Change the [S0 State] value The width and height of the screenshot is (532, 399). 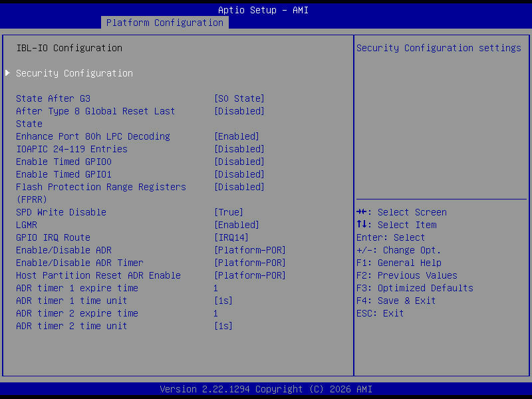click(x=239, y=98)
